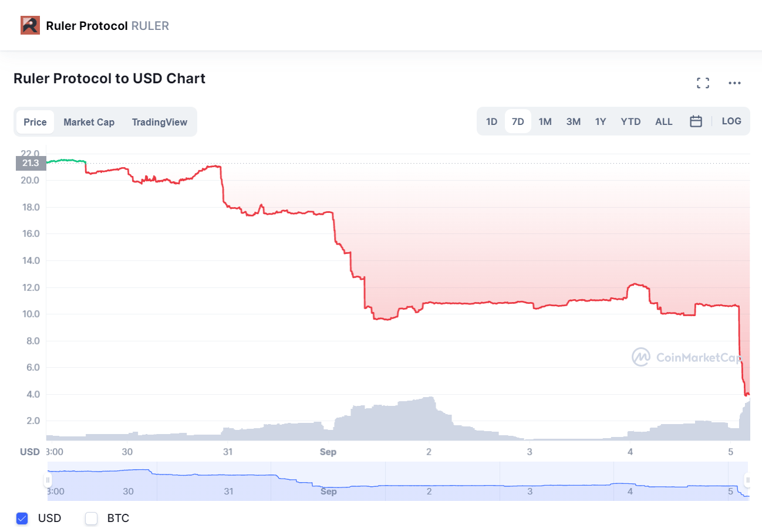Click the Sep marker in the range navigator

329,492
